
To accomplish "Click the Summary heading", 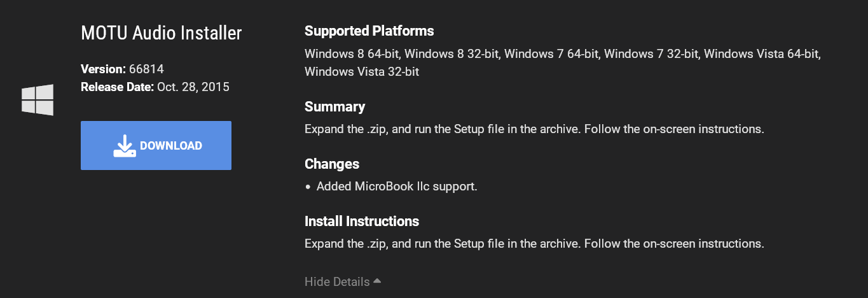I will coord(335,107).
